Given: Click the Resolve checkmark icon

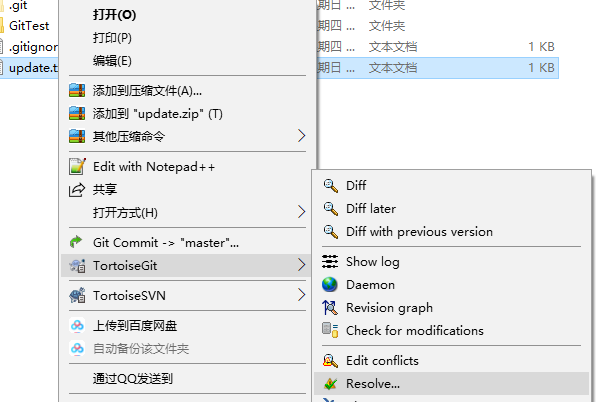Looking at the screenshot, I should pos(330,384).
